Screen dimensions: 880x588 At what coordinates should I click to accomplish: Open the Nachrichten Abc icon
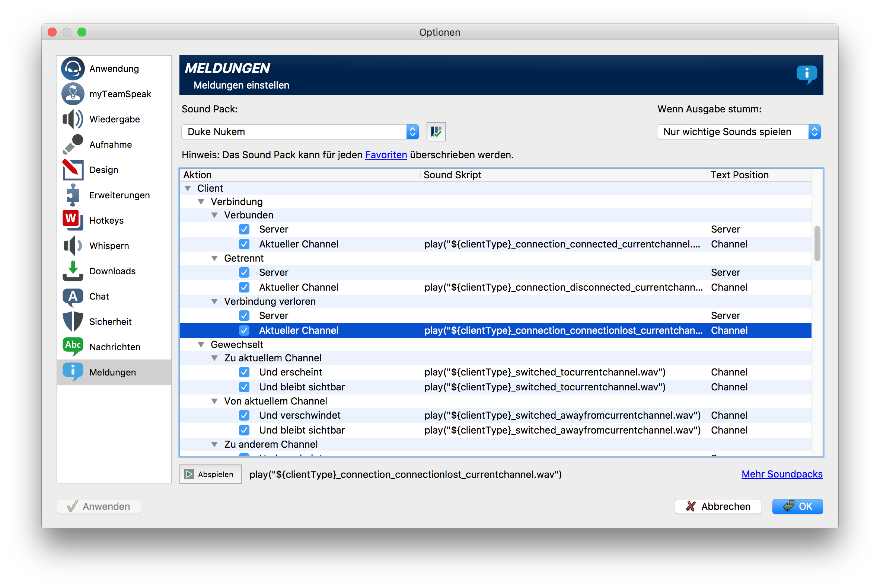tap(73, 347)
